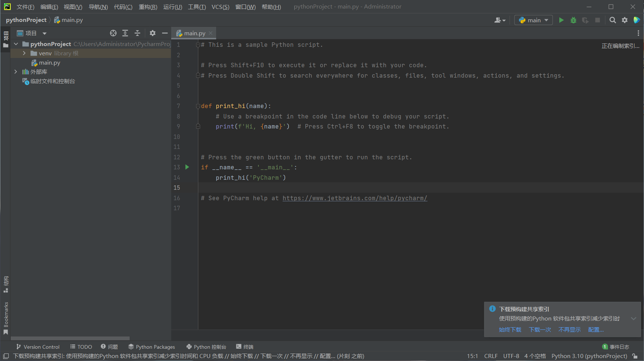Open the TODO tool window

tap(81, 347)
